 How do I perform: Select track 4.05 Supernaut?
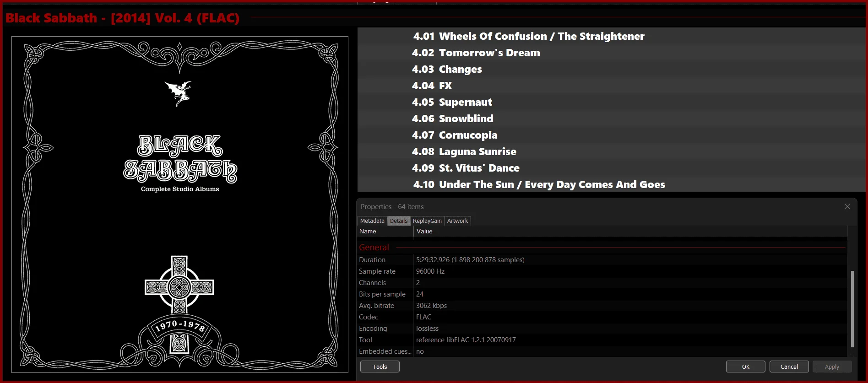[x=611, y=102]
